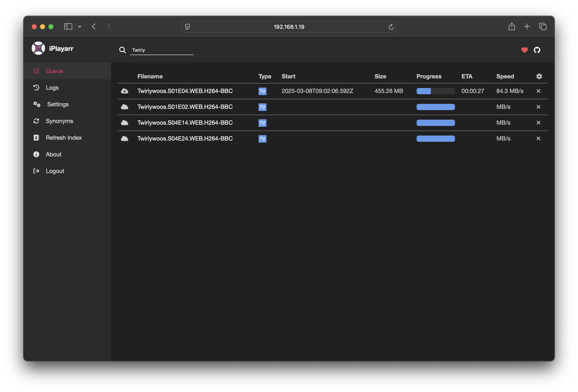
Task: Click Refresh Index in sidebar
Action: pos(64,138)
